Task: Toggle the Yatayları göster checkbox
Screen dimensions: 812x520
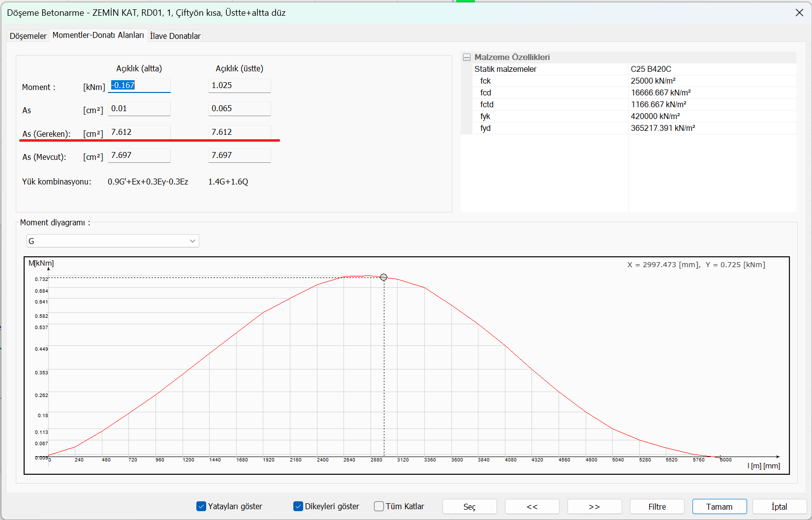Action: coord(201,506)
